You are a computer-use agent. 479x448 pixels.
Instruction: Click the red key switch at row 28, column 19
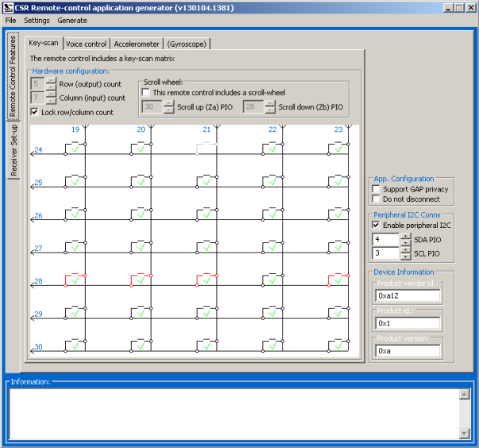(74, 278)
